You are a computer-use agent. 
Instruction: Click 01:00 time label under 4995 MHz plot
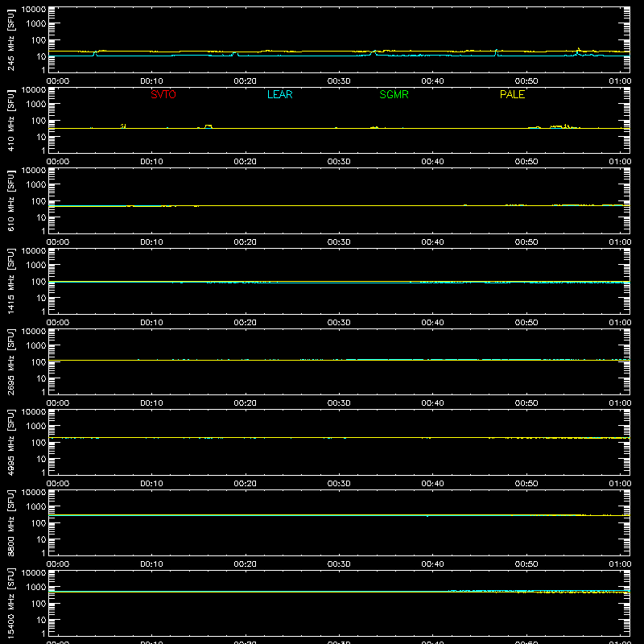click(x=620, y=484)
